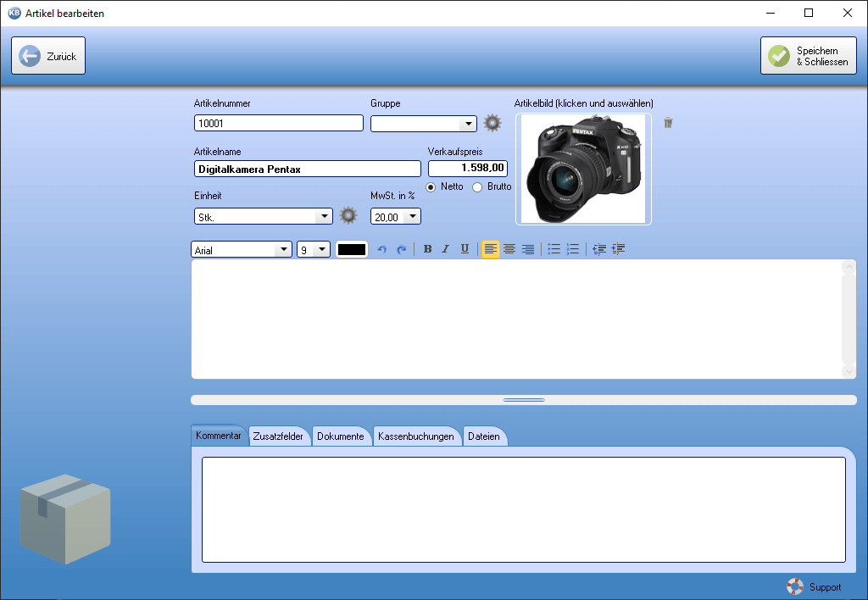868x600 pixels.
Task: Click the redo arrow icon
Action: [401, 249]
